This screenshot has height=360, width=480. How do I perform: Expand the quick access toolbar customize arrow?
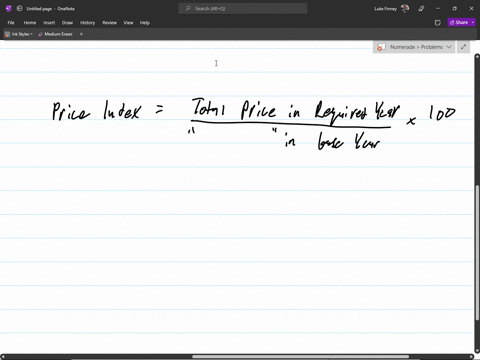(81, 34)
